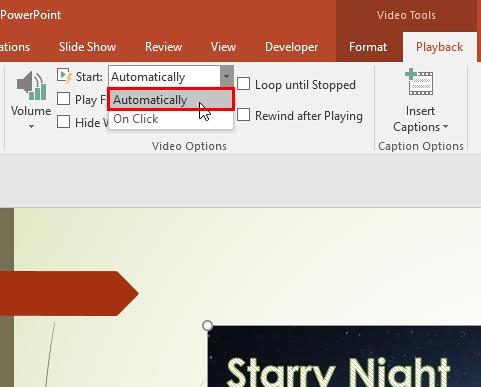481x387 pixels.
Task: Enable Loop until Stopped checkbox
Action: (x=244, y=84)
